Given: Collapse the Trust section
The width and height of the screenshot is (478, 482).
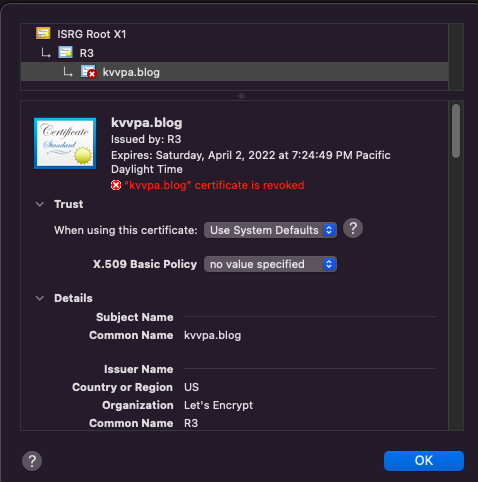Looking at the screenshot, I should (40, 204).
